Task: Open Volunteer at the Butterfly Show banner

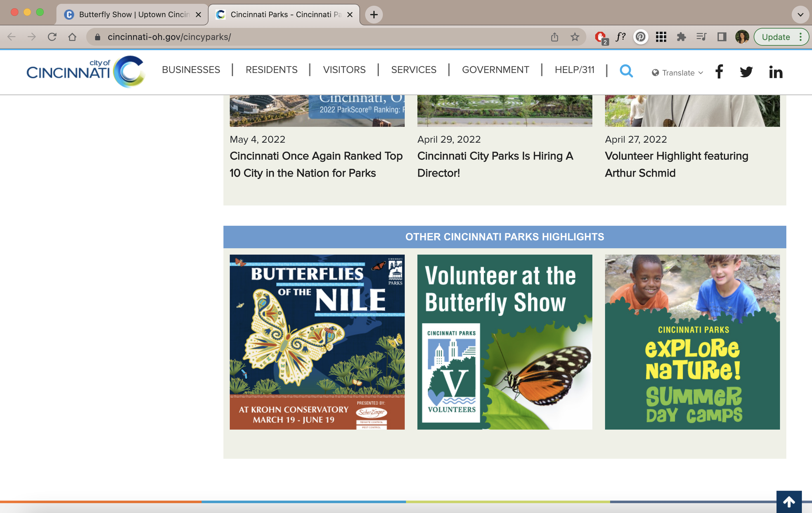Action: (x=504, y=342)
